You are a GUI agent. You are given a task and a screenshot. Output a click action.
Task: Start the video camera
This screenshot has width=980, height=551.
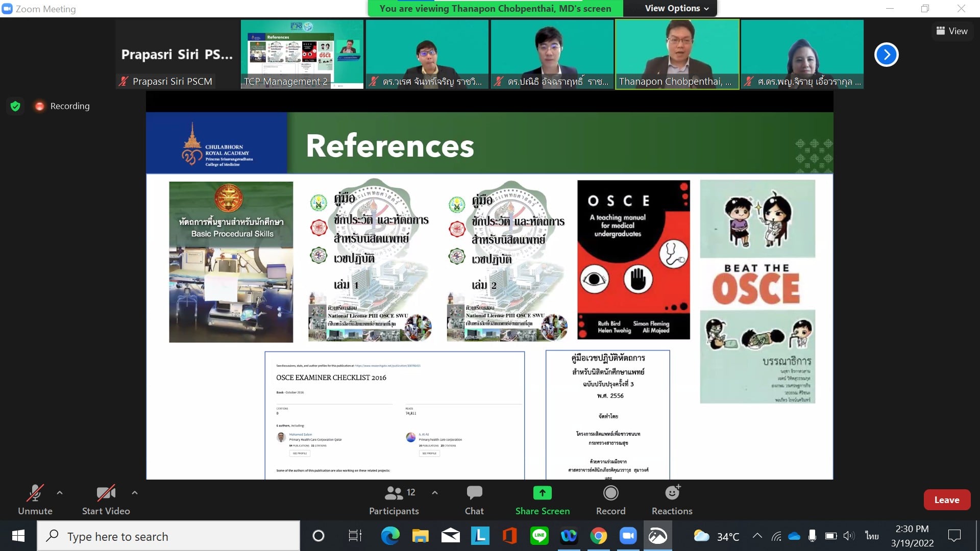coord(106,500)
